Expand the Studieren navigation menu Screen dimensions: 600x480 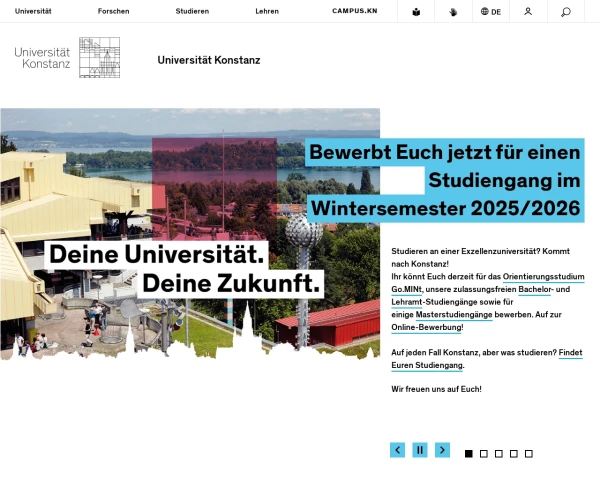coord(192,11)
